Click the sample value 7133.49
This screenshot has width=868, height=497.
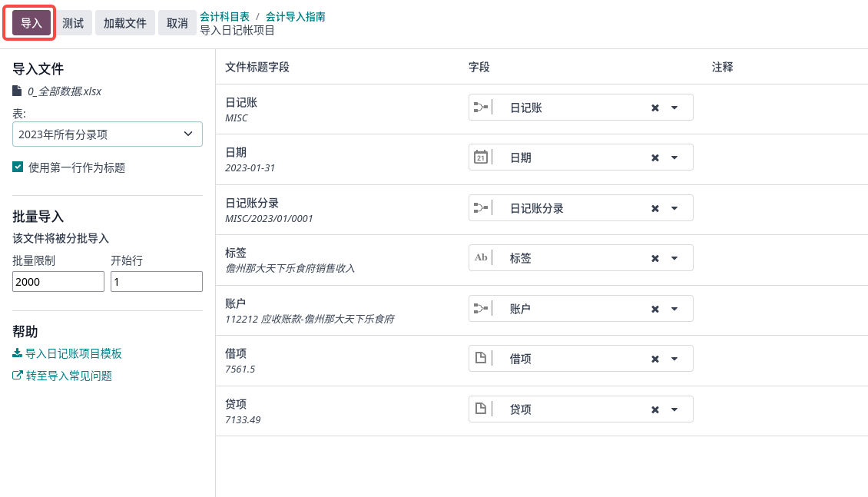point(243,419)
